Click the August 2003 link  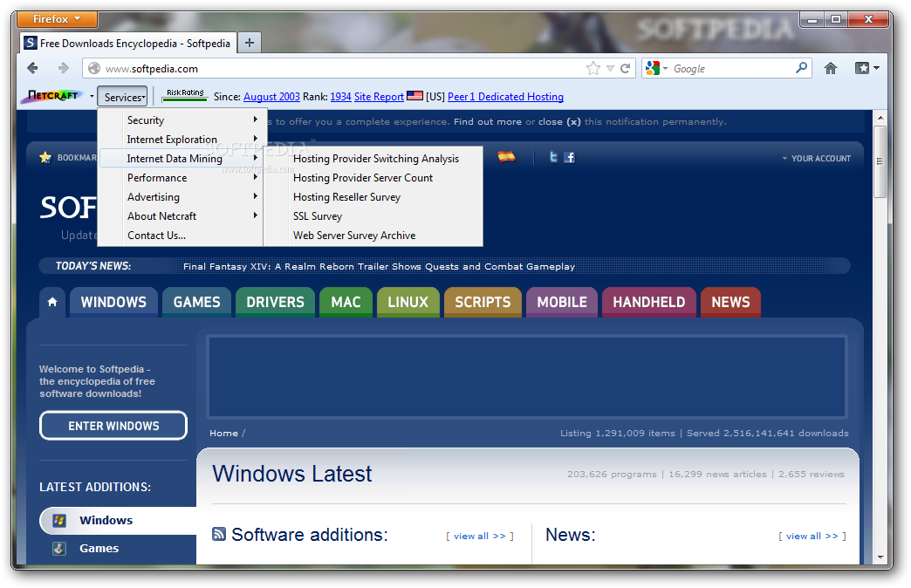coord(271,97)
